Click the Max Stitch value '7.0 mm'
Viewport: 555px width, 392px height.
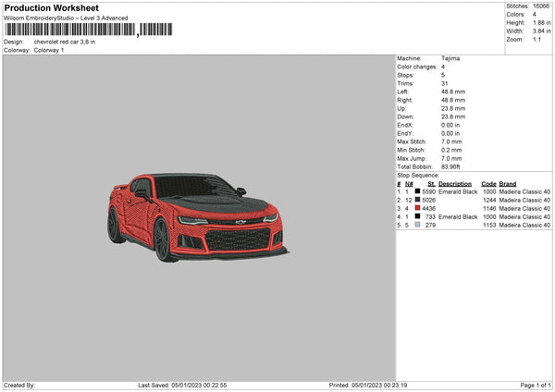[x=451, y=141]
